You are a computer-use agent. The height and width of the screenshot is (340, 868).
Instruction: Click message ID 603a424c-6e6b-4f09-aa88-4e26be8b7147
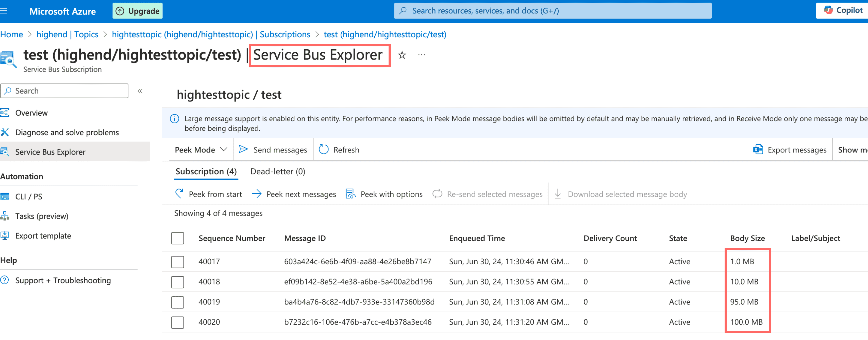[358, 261]
